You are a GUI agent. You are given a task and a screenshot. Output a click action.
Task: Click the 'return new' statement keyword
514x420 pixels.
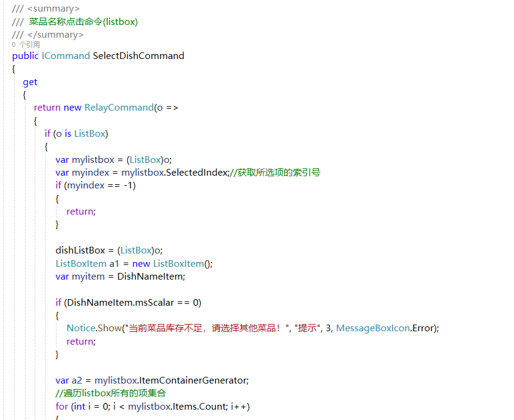tap(57, 108)
